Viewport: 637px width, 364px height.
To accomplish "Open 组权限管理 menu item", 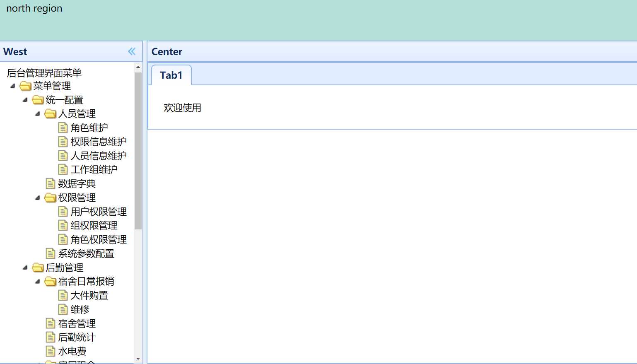I will click(94, 226).
